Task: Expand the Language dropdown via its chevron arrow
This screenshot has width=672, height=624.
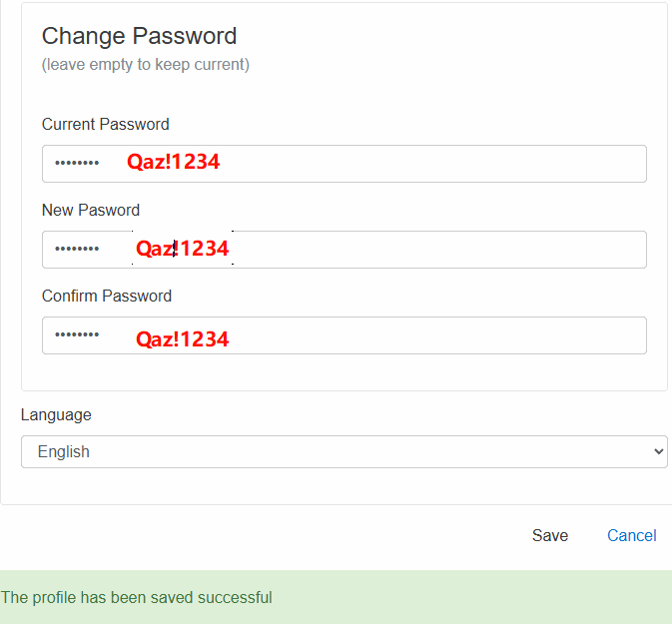Action: tap(658, 451)
